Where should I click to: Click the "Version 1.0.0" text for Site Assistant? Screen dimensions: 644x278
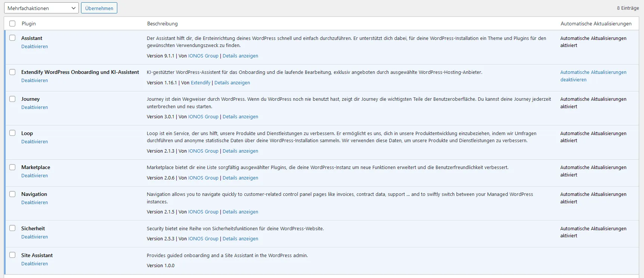pyautogui.click(x=161, y=266)
